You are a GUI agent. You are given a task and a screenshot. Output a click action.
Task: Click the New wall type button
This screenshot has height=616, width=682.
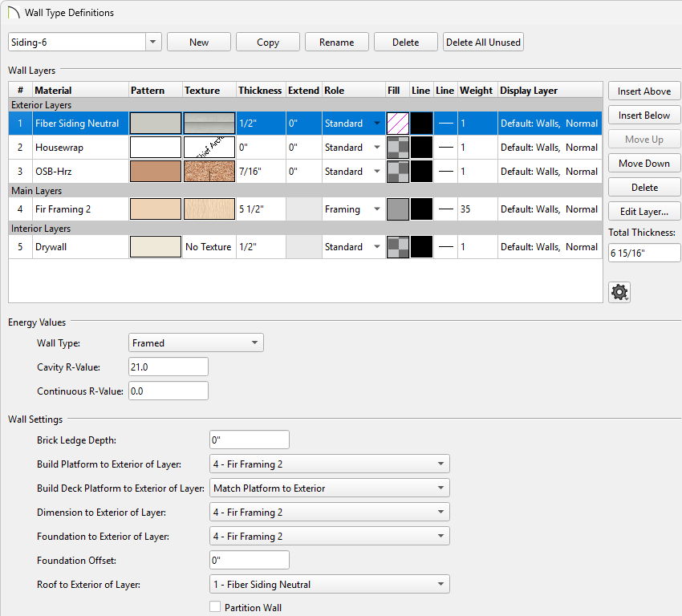199,43
